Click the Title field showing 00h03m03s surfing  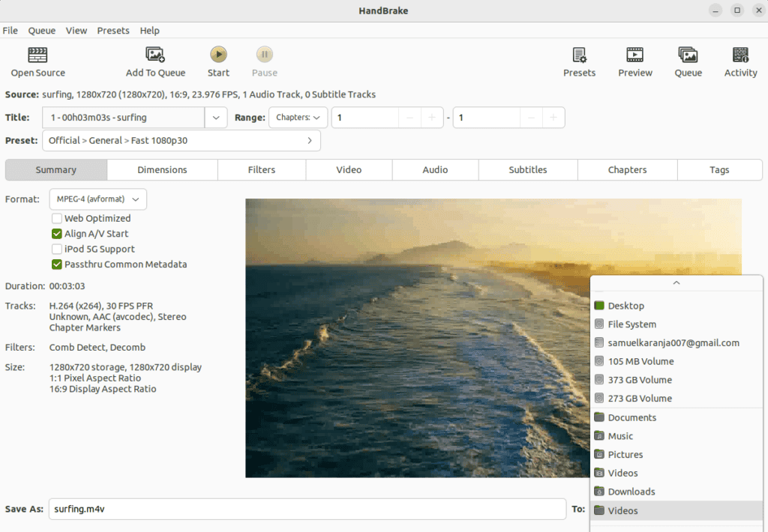[x=124, y=118]
